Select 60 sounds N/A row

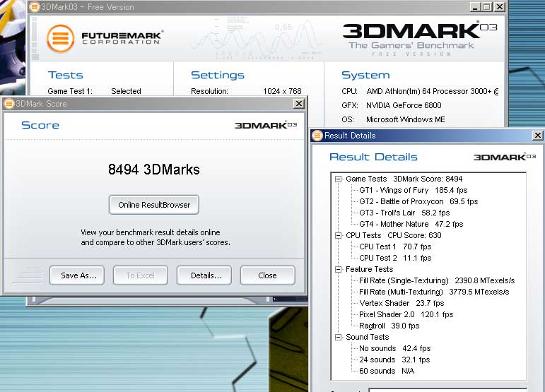tap(387, 371)
